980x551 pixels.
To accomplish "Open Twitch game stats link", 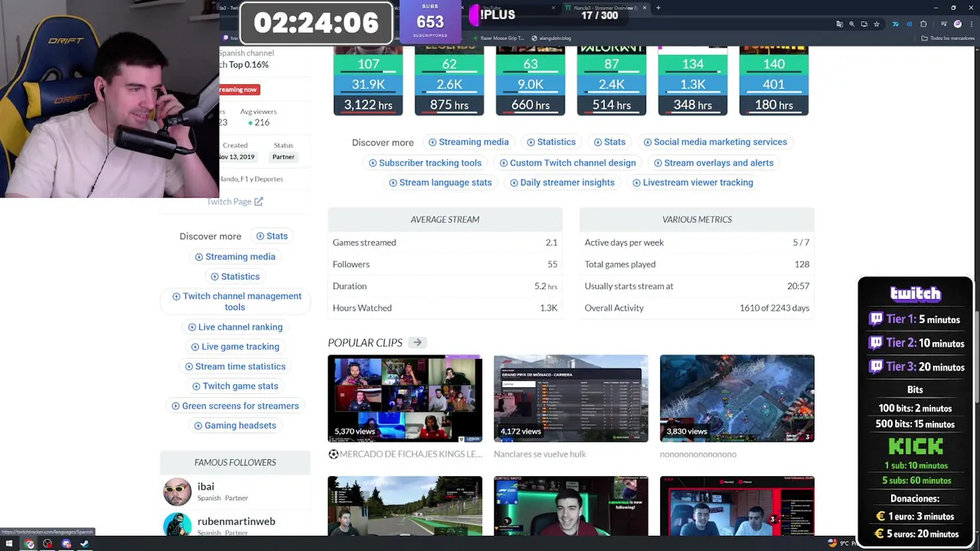I will click(x=235, y=386).
